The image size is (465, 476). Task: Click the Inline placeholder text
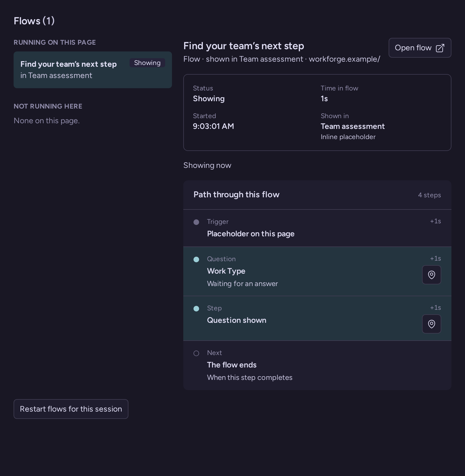(348, 137)
